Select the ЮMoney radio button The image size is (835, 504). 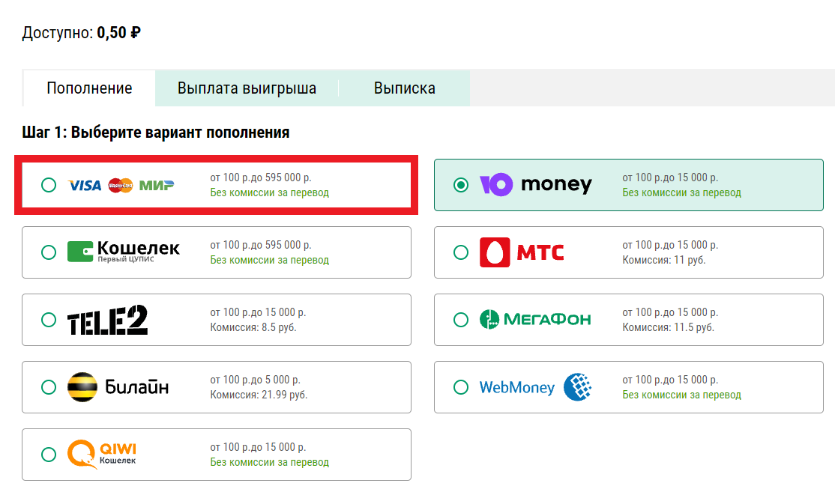point(461,185)
